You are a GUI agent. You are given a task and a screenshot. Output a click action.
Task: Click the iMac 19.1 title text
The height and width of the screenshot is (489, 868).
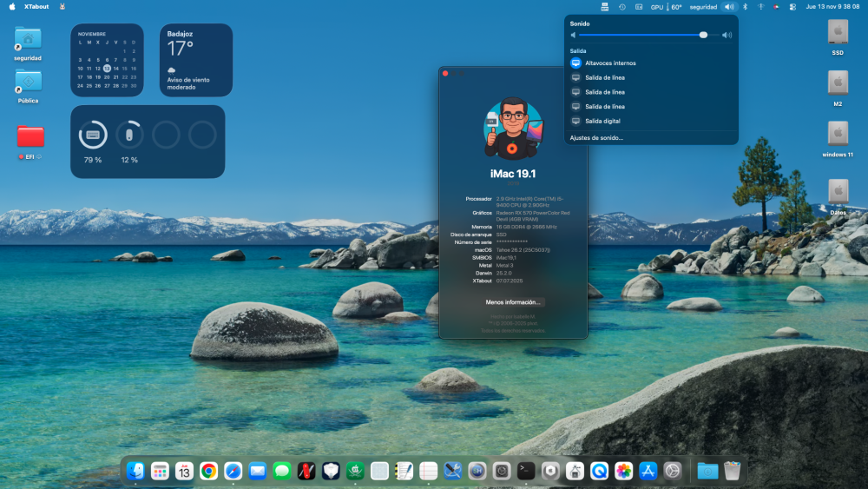point(513,174)
